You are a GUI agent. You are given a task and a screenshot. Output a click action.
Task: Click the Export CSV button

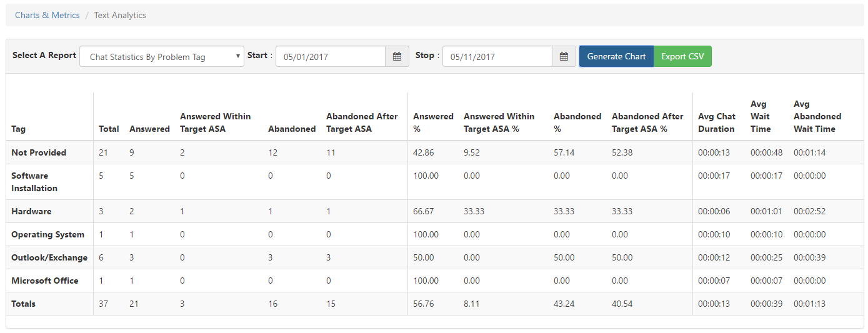(682, 56)
